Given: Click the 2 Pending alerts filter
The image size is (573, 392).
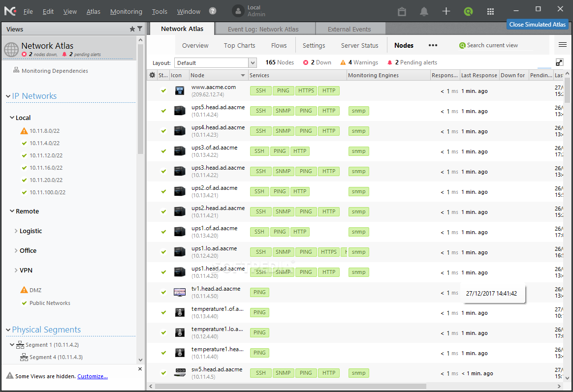Looking at the screenshot, I should pos(412,62).
